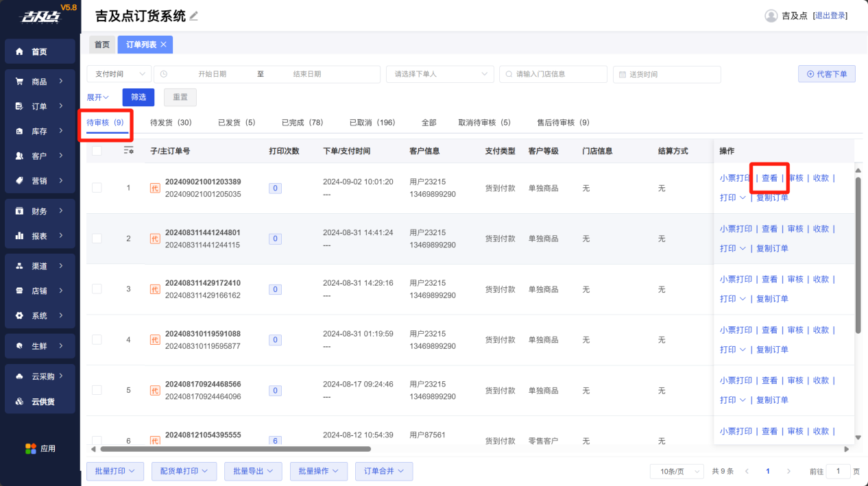Image resolution: width=868 pixels, height=486 pixels.
Task: Switch to the 待发货 (30) tab
Action: [171, 123]
